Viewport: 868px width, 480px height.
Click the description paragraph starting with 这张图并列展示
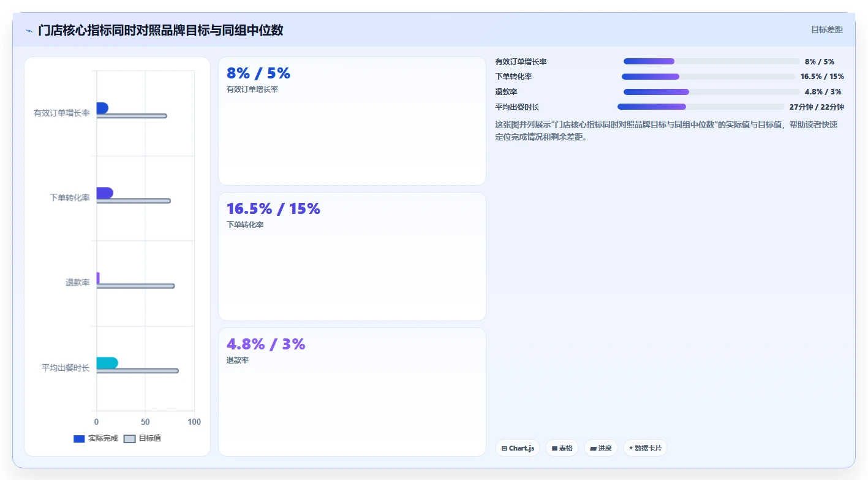(666, 131)
